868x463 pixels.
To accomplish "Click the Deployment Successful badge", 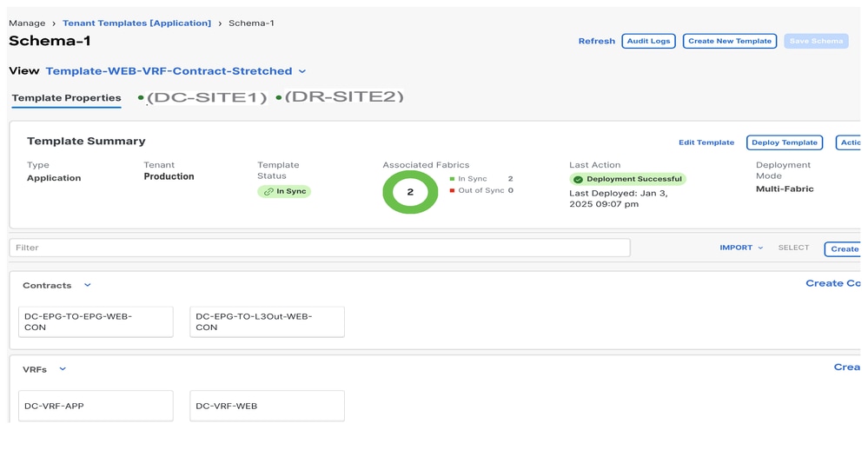I will point(627,179).
